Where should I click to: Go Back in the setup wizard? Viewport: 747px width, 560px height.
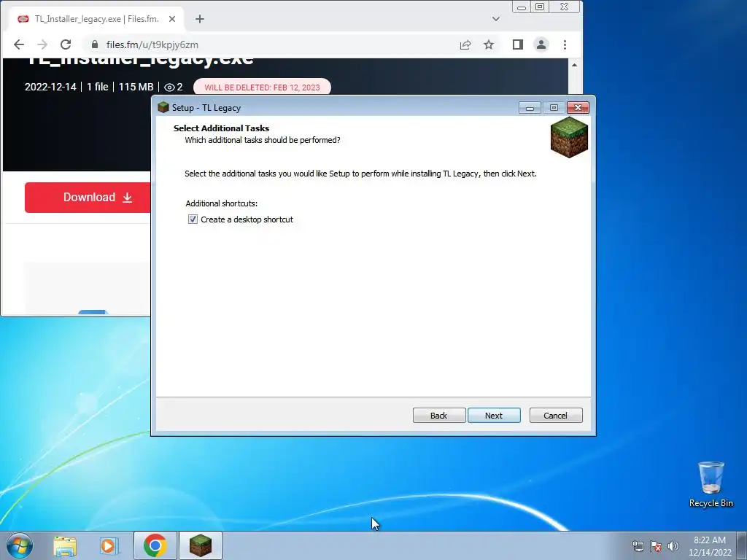[438, 415]
